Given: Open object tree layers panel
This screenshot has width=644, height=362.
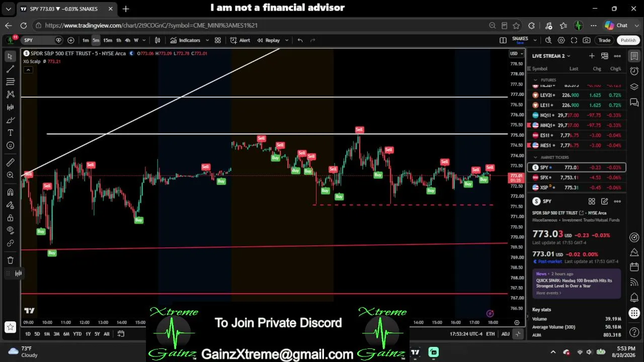Looking at the screenshot, I should pos(634,87).
